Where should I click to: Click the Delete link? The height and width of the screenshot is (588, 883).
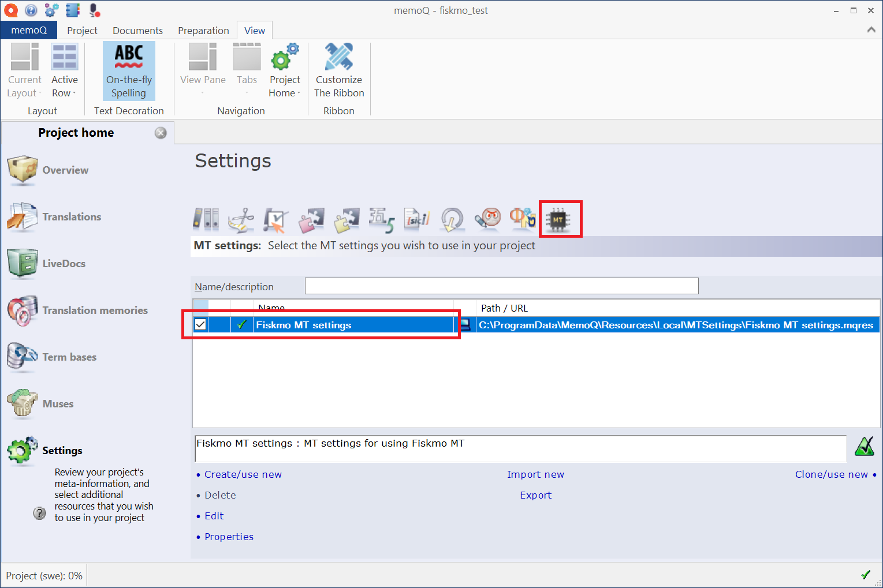click(220, 495)
